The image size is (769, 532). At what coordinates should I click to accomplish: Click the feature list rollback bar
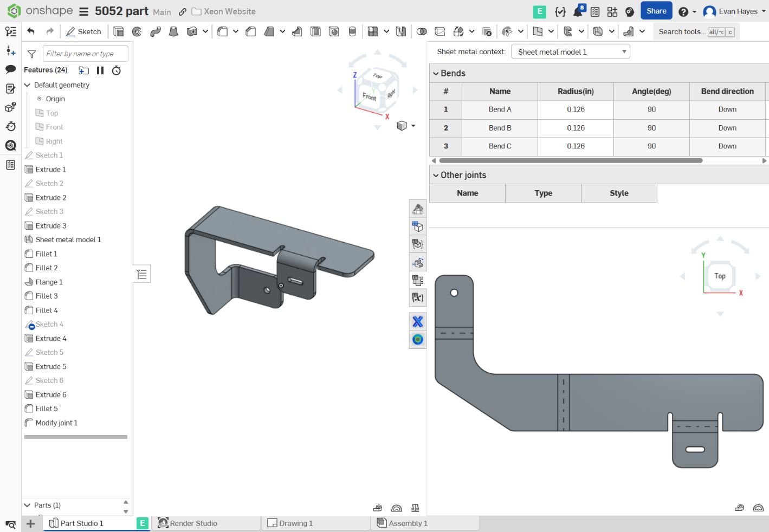76,437
